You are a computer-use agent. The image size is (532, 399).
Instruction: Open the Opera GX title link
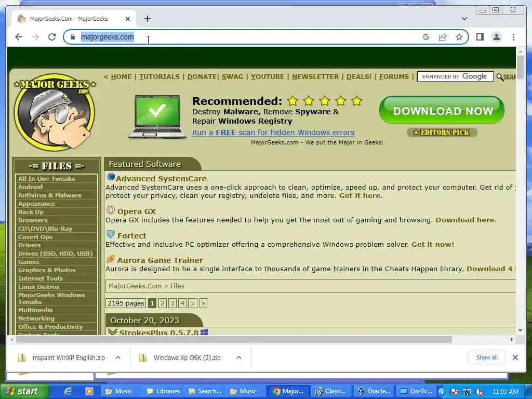pyautogui.click(x=137, y=211)
